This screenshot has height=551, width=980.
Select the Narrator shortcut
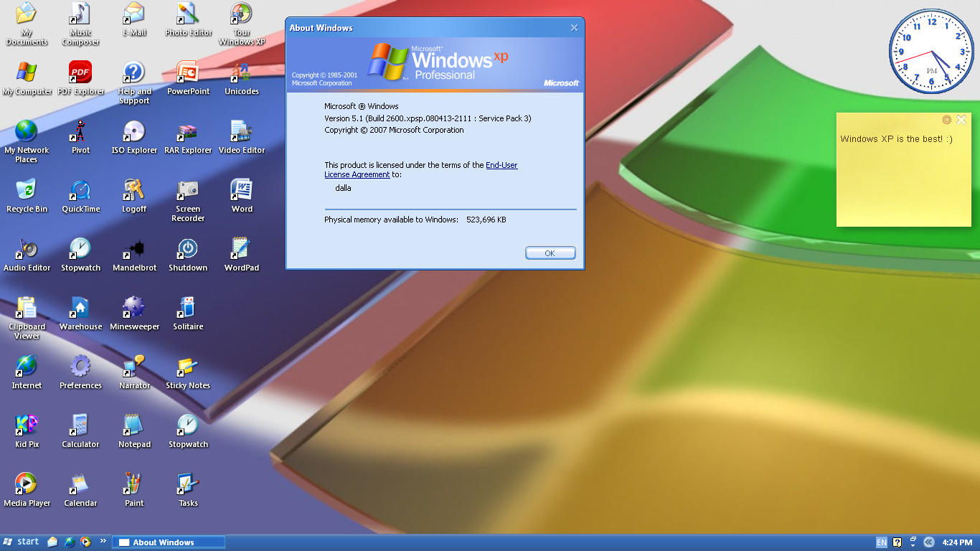134,372
